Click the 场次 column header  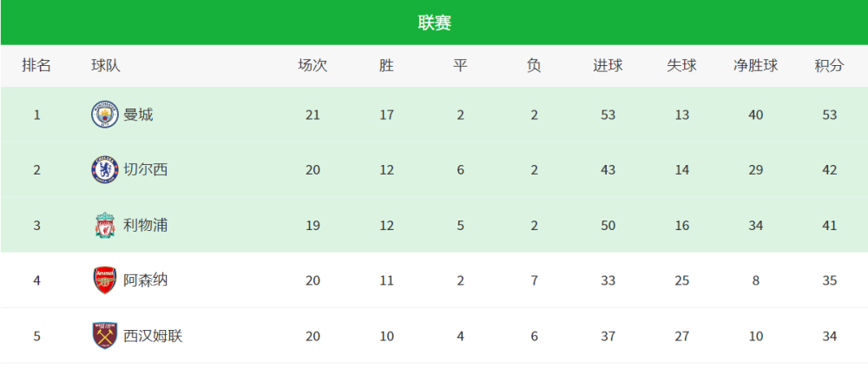pyautogui.click(x=312, y=66)
